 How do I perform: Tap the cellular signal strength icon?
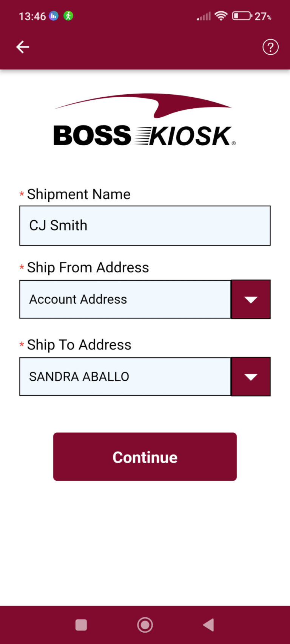pos(204,16)
